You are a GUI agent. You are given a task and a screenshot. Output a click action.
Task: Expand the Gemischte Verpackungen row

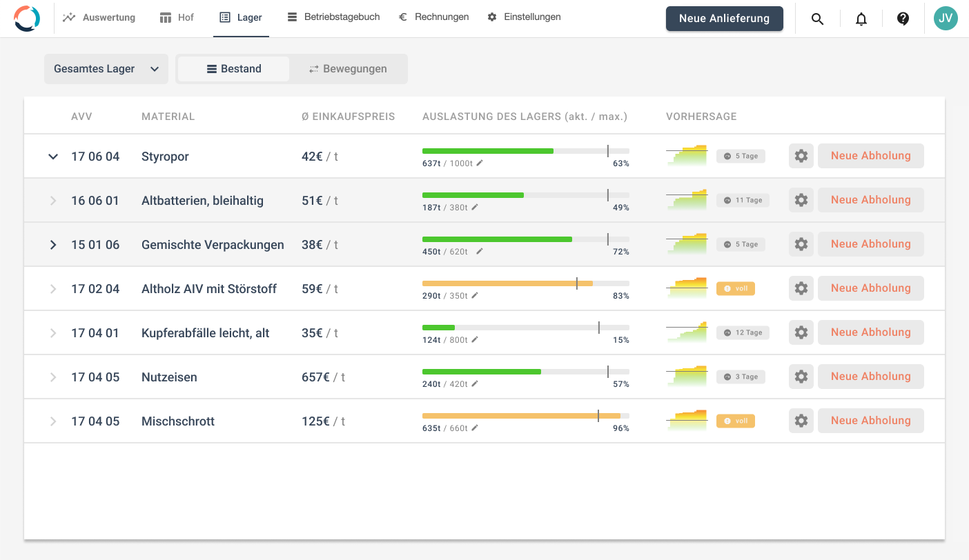pos(53,245)
